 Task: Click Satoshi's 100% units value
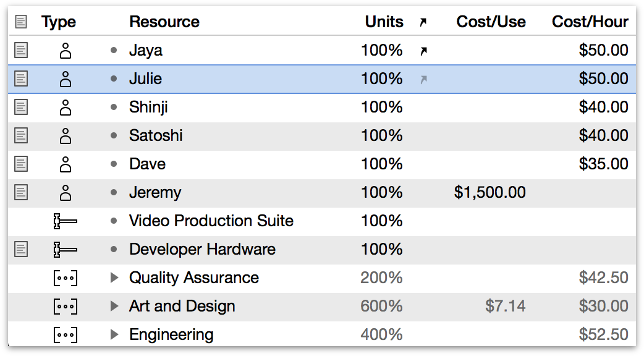[381, 135]
